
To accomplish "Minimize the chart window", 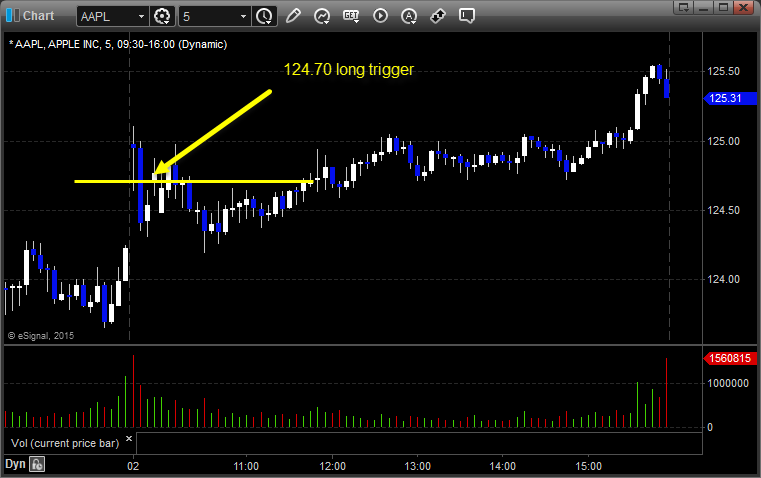I will pyautogui.click(x=704, y=7).
